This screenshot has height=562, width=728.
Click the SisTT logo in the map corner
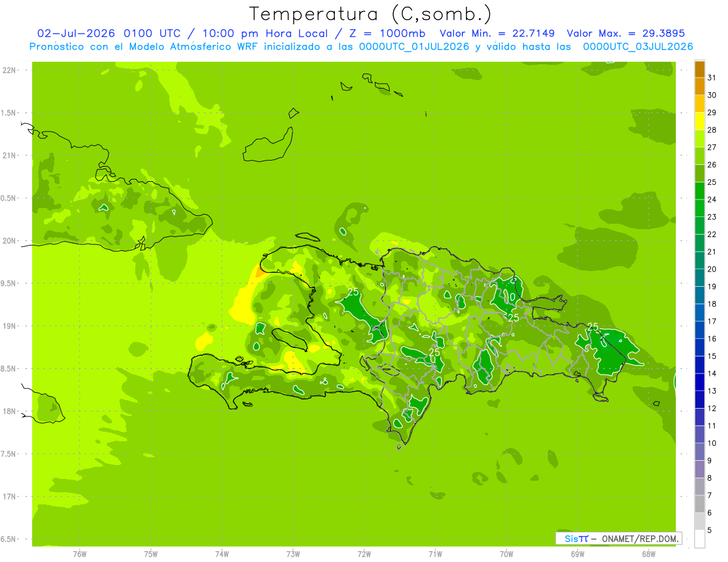point(576,538)
